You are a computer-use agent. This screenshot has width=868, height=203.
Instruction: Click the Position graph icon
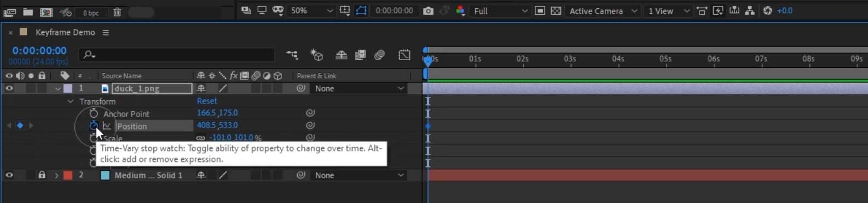[x=107, y=126]
